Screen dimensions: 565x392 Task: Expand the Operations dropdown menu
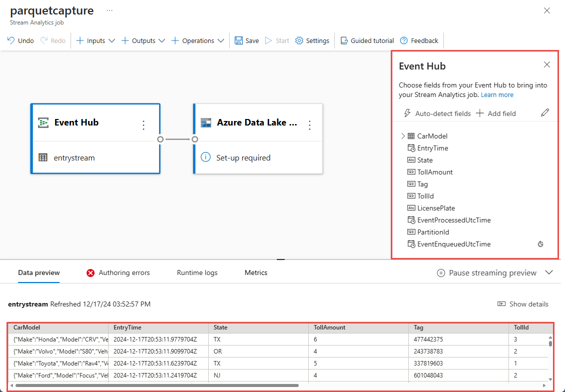pos(198,41)
